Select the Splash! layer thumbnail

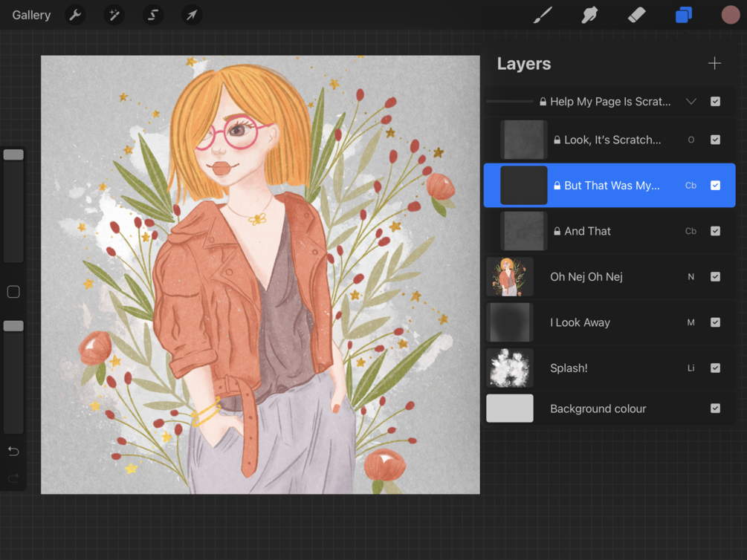pos(510,368)
